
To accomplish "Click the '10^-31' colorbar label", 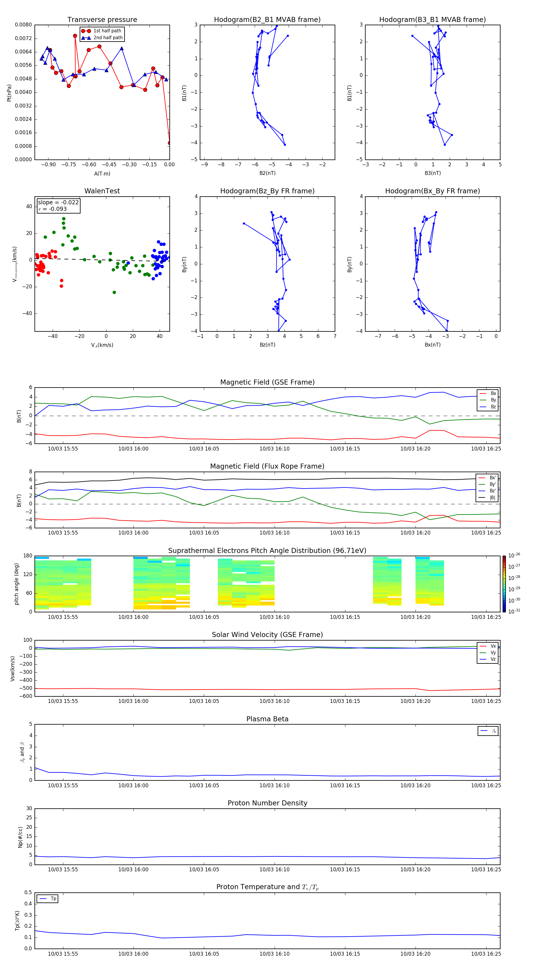I will click(514, 611).
